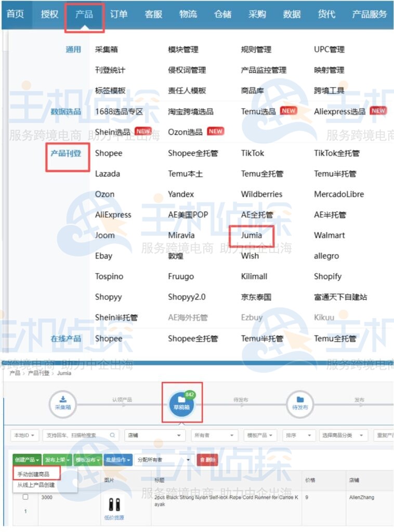Select Shopify listing platform
The width and height of the screenshot is (394, 532).
327,276
